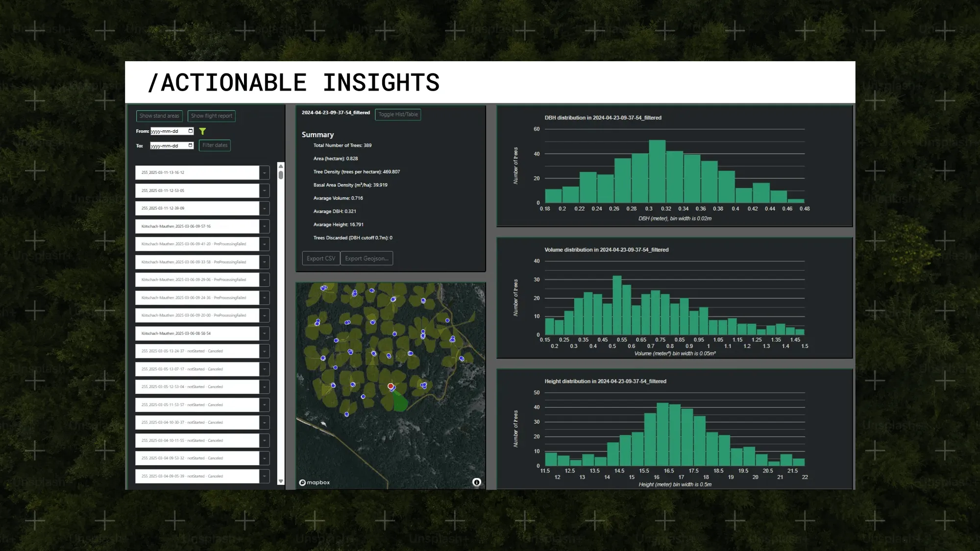Click the Filter dates button
The image size is (980, 551).
(214, 145)
